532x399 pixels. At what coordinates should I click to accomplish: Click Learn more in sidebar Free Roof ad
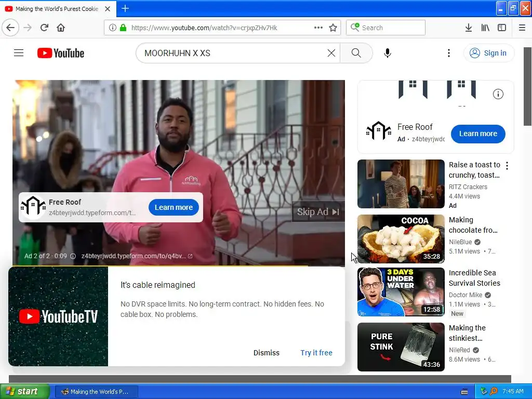point(478,134)
